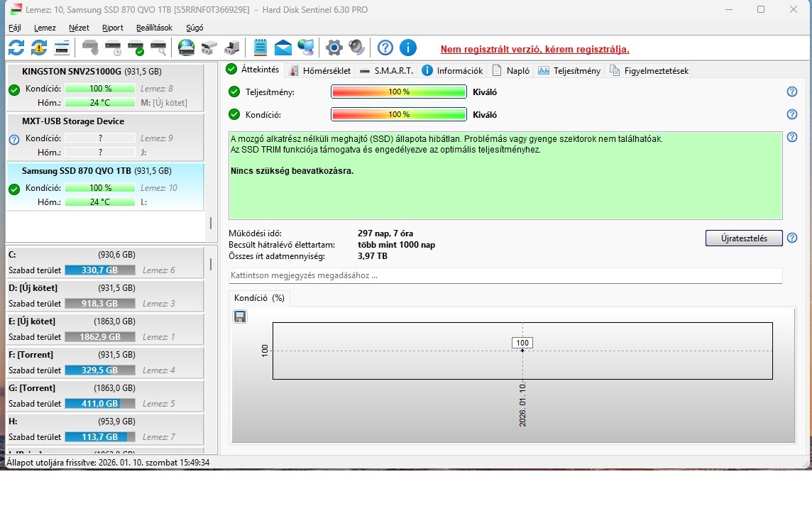Click the status bar last refresh text
The height and width of the screenshot is (523, 812).
(x=108, y=463)
